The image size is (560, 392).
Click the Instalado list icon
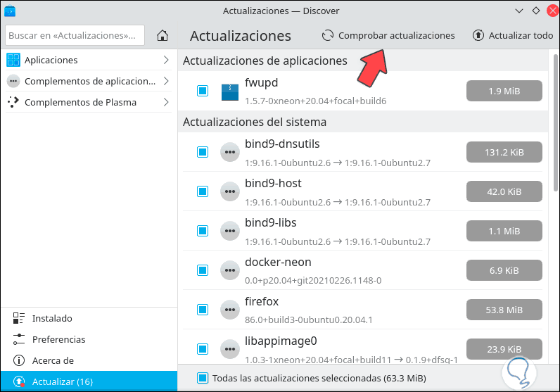18,318
